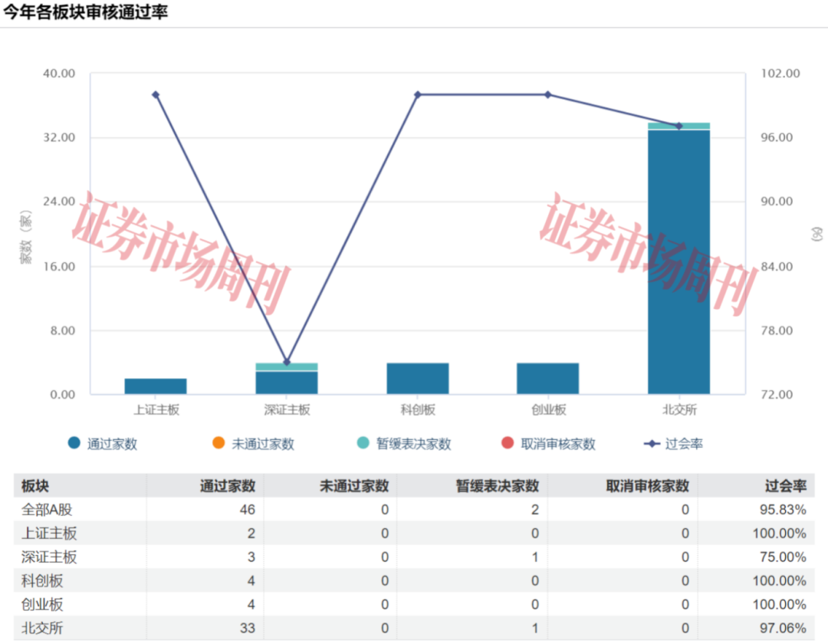The height and width of the screenshot is (644, 828).
Task: Click the 上证主板 axis label link
Action: click(x=155, y=409)
